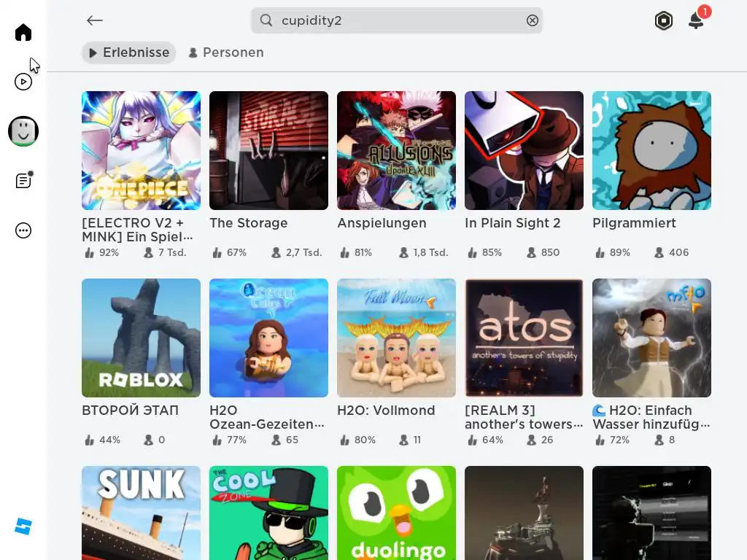Click the 77% rating under H2O Ozean-Gezeiten

click(x=230, y=440)
